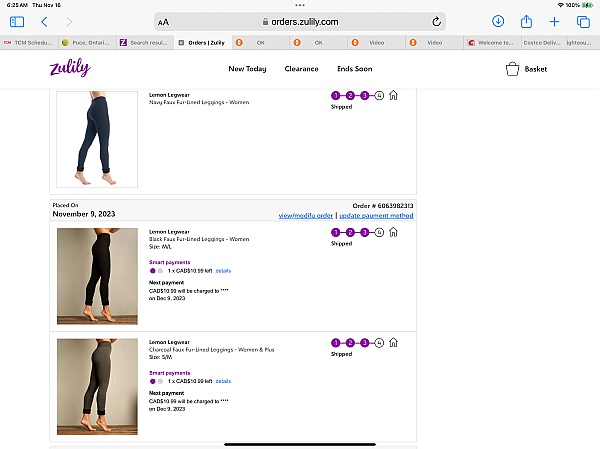
Task: Switch to the Costco Delivery tab
Action: coord(542,42)
